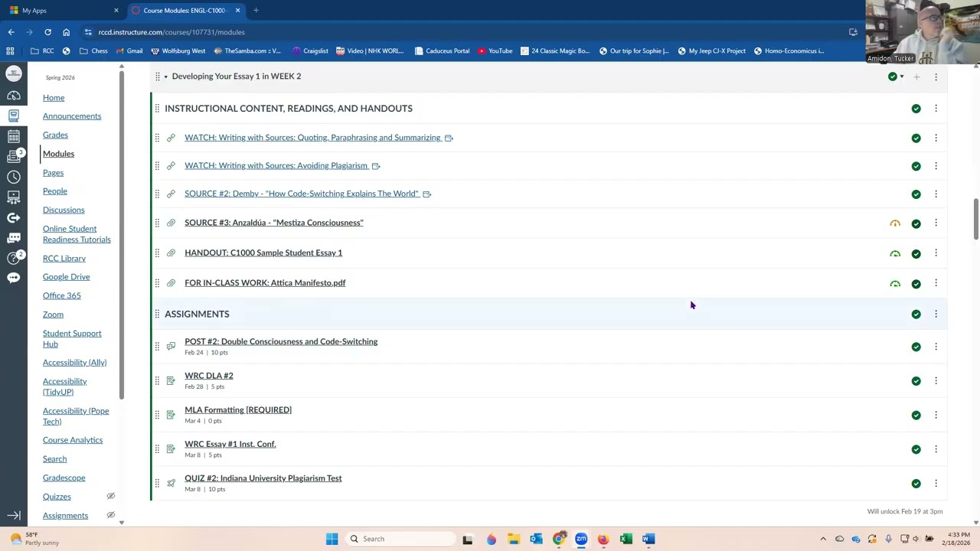Grab drag handle of WRC DLA #2 row
This screenshot has width=980, height=551.
click(x=157, y=380)
